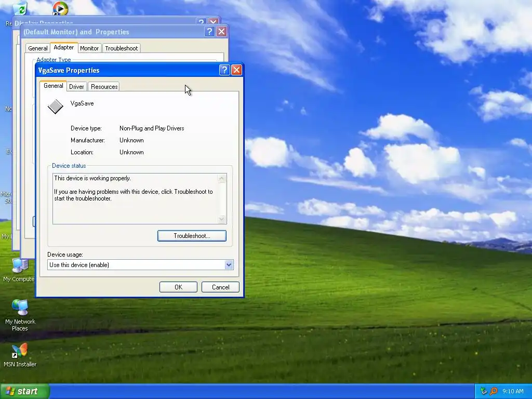
Task: Open Troubleshoot tab in Default Monitor Properties window
Action: pos(122,48)
